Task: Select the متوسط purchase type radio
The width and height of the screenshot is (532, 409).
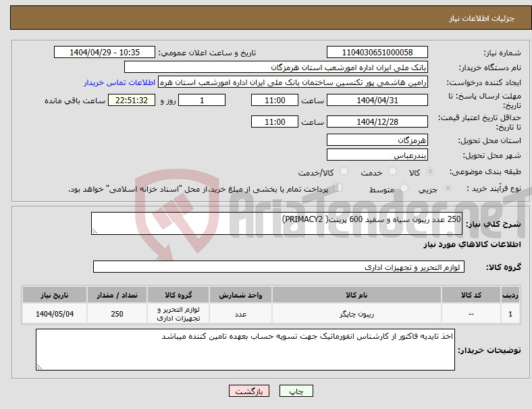Action: pos(404,188)
